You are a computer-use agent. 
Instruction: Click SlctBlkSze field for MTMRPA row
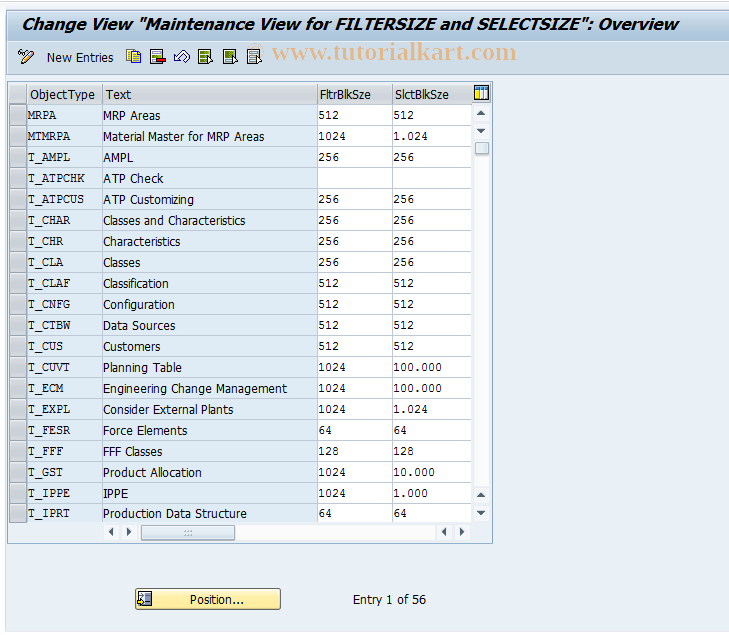tap(431, 136)
